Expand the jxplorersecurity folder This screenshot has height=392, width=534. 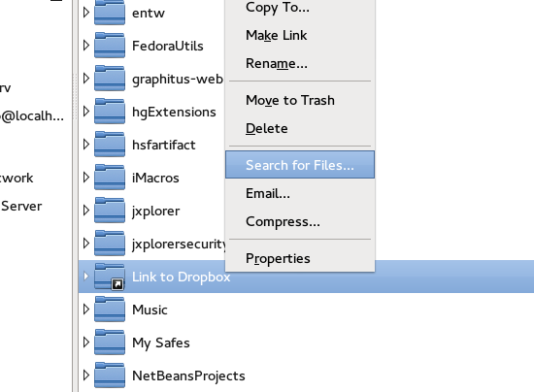(86, 244)
